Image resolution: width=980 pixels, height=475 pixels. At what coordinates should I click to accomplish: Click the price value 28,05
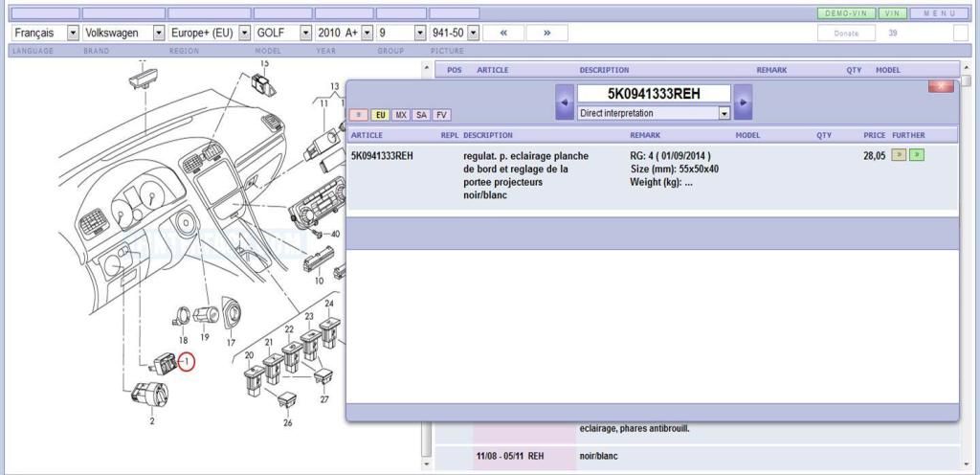tap(875, 156)
